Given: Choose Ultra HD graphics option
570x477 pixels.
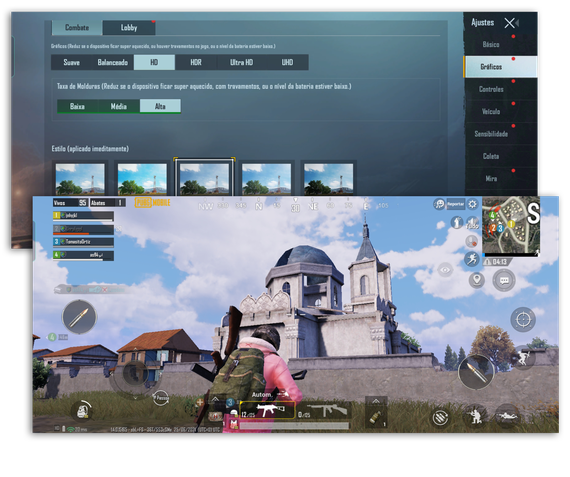Looking at the screenshot, I should [x=241, y=63].
